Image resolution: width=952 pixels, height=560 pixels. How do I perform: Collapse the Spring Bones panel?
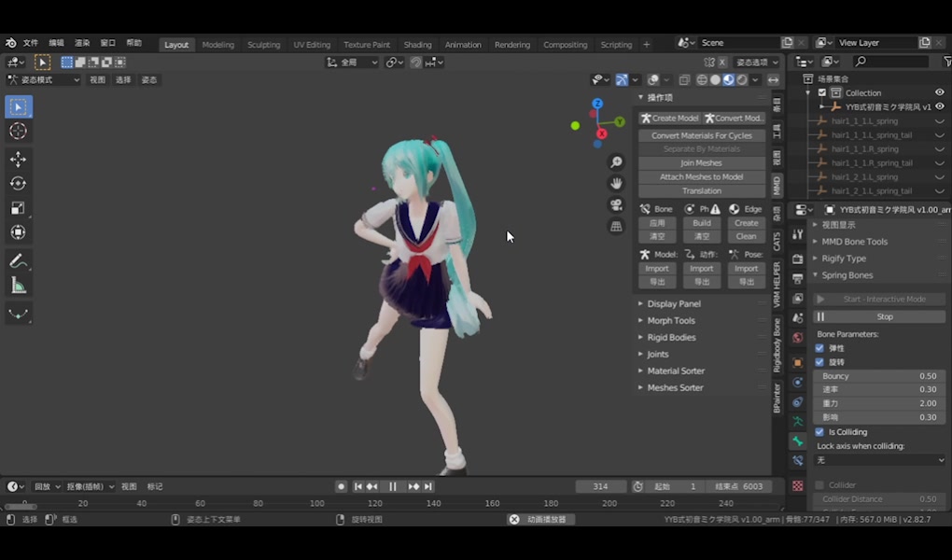click(x=847, y=275)
